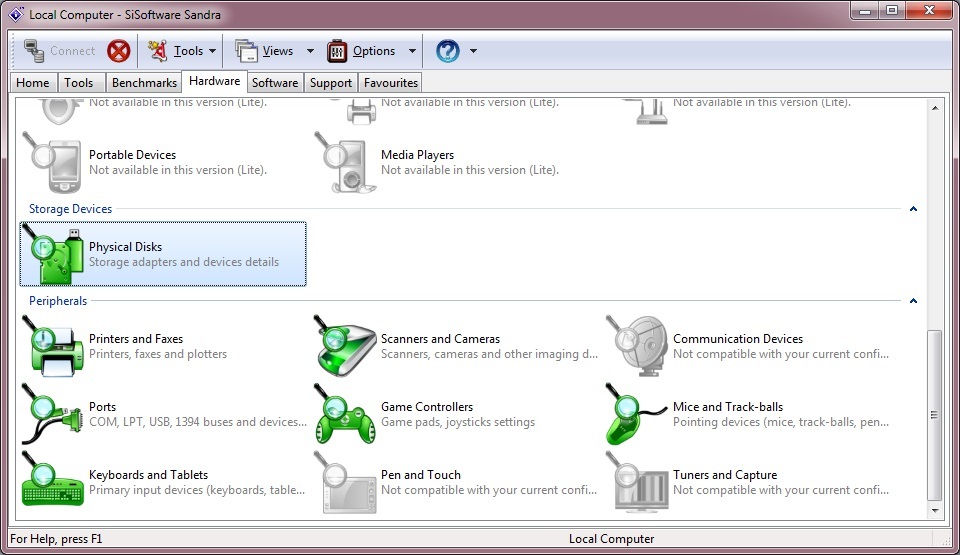Click the blue Help question mark icon
This screenshot has width=960, height=555.
[x=448, y=51]
